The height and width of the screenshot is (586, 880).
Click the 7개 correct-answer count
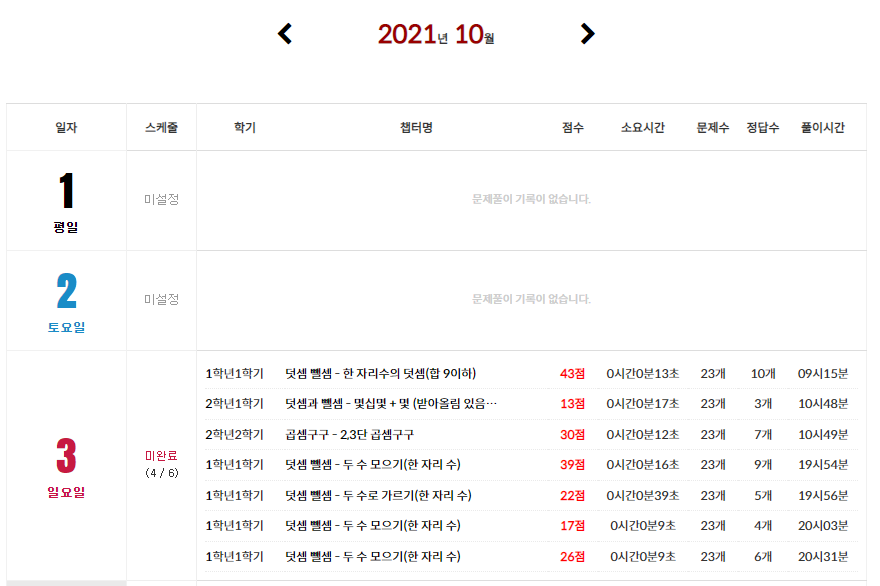click(763, 435)
